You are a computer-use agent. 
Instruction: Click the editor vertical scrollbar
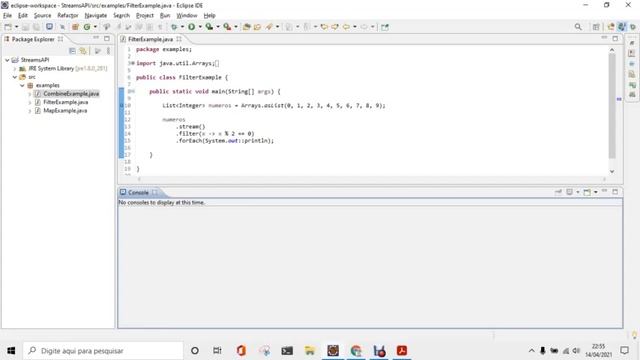click(x=612, y=105)
